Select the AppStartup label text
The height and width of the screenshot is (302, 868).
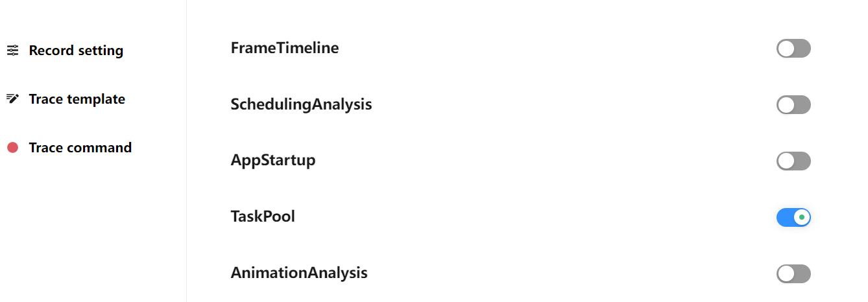(273, 160)
